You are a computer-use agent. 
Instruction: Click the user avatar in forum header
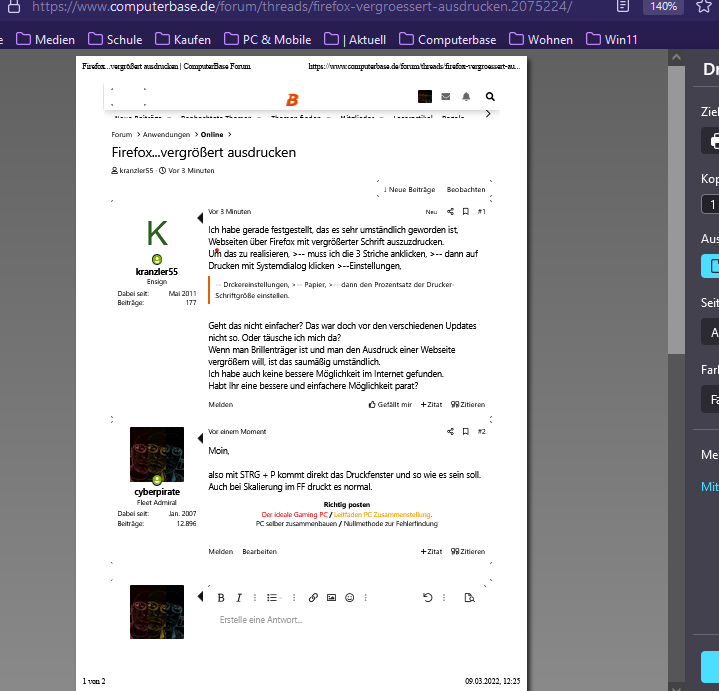[x=425, y=96]
